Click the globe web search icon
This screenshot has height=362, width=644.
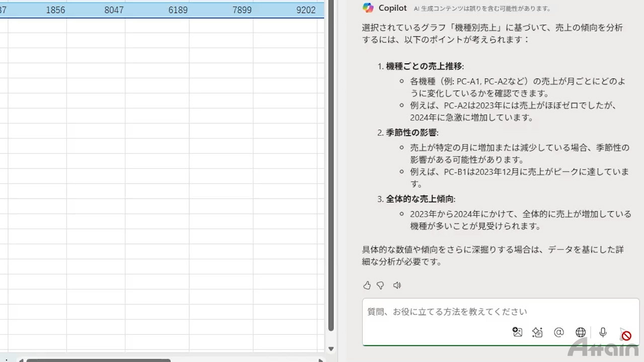[581, 332]
